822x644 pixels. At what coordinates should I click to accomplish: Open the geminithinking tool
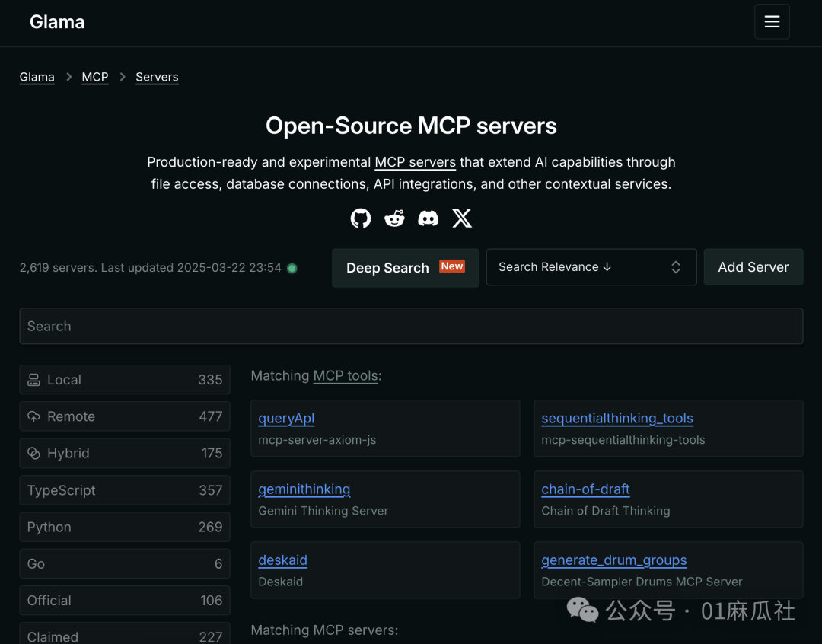[x=304, y=489]
